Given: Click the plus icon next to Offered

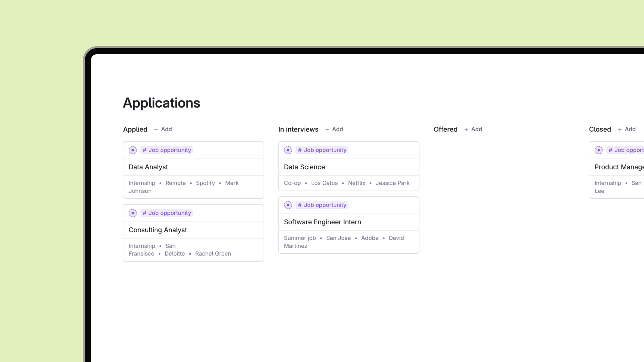Looking at the screenshot, I should coord(466,129).
